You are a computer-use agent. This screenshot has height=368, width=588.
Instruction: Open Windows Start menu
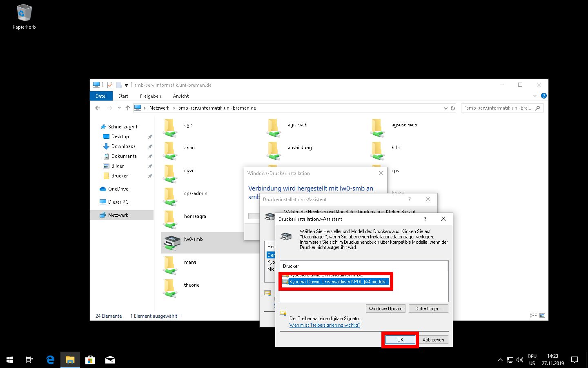click(10, 360)
